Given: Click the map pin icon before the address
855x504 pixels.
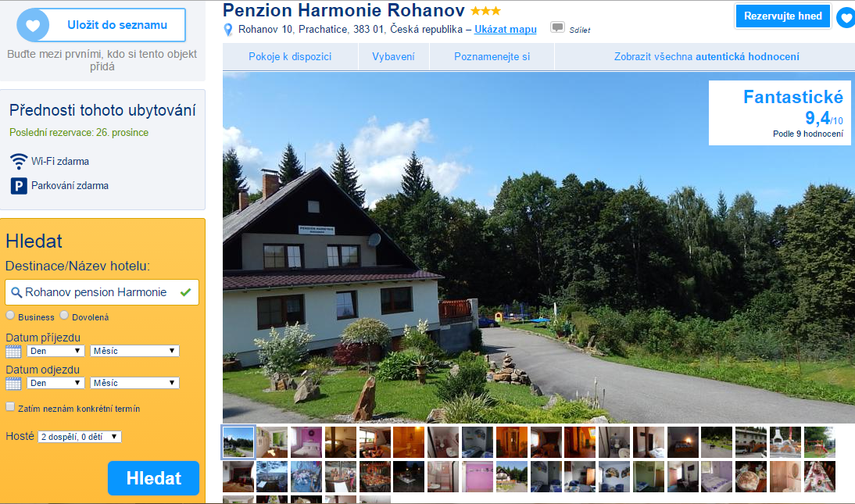Looking at the screenshot, I should point(228,30).
